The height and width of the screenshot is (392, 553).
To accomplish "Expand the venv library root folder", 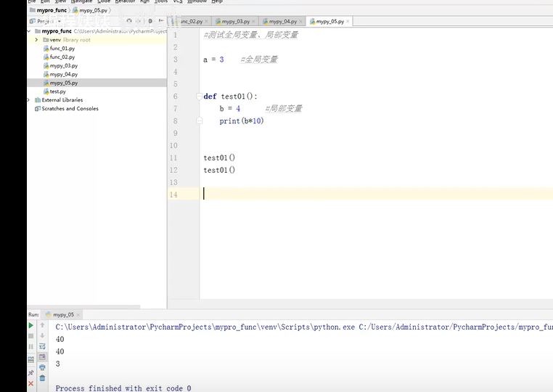I will 37,40.
